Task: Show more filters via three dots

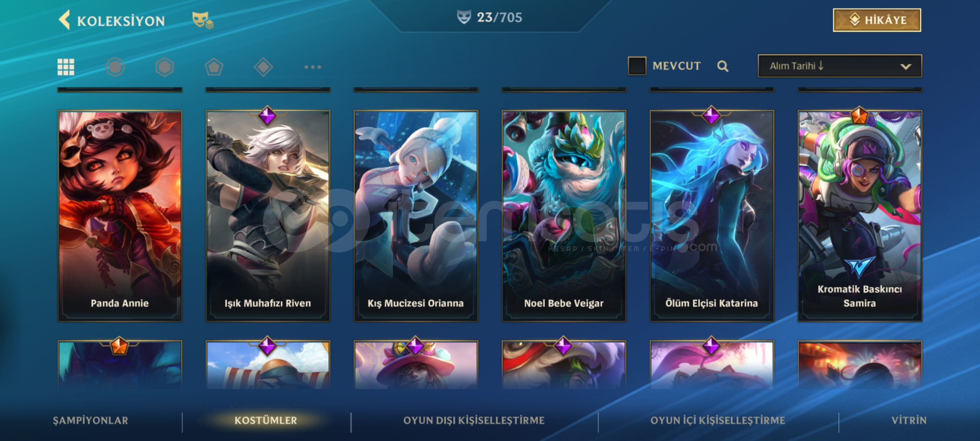Action: pyautogui.click(x=313, y=67)
